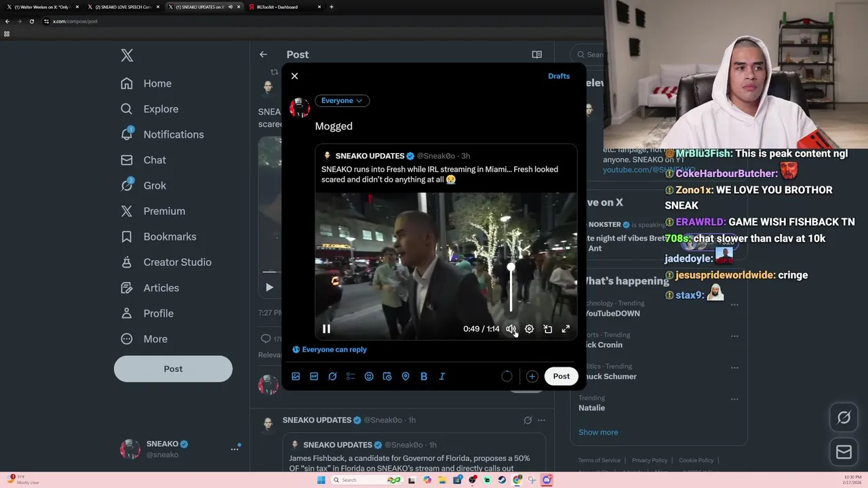Open the floating messages button
This screenshot has width=868, height=488.
(844, 452)
